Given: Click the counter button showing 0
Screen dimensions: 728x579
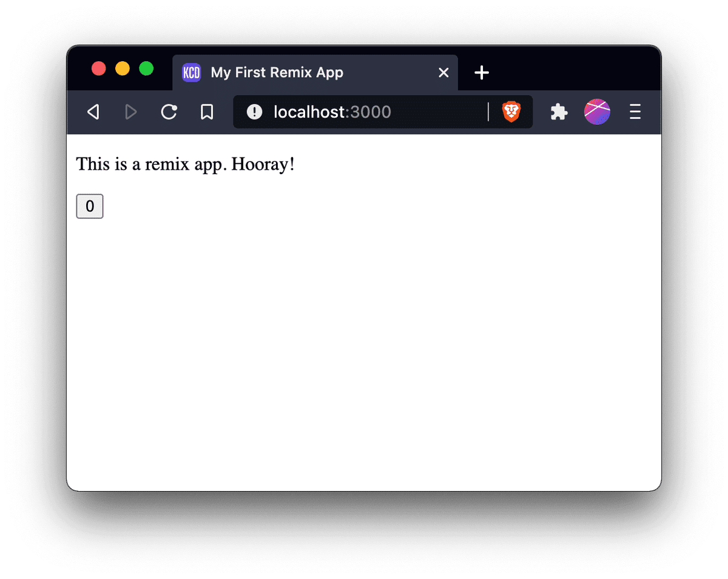Looking at the screenshot, I should tap(90, 206).
